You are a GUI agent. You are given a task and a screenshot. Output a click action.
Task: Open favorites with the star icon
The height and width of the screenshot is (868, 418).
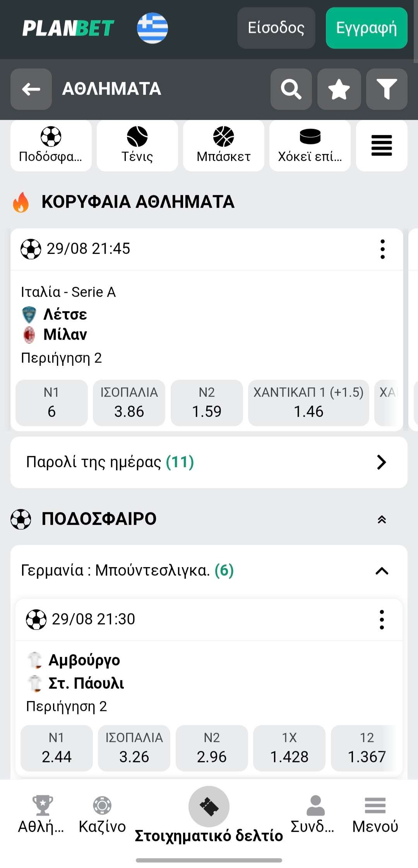(x=339, y=89)
